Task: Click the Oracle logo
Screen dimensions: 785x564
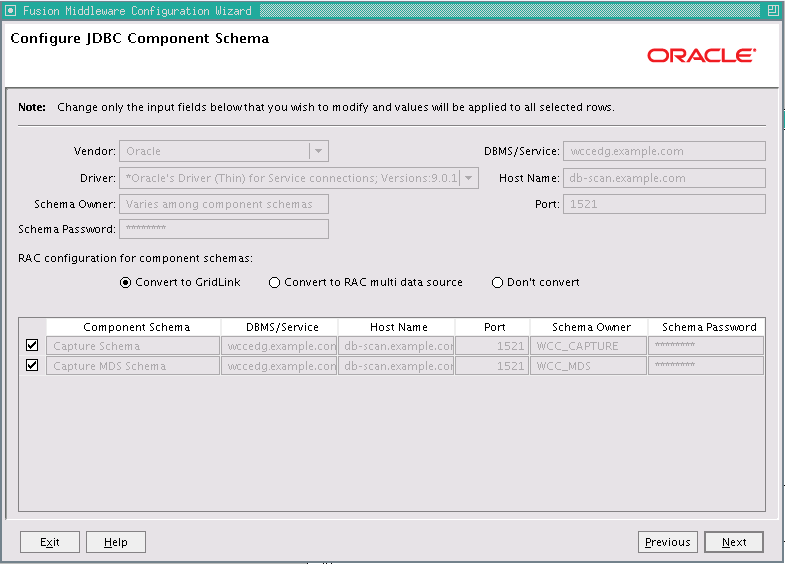Action: (x=701, y=55)
